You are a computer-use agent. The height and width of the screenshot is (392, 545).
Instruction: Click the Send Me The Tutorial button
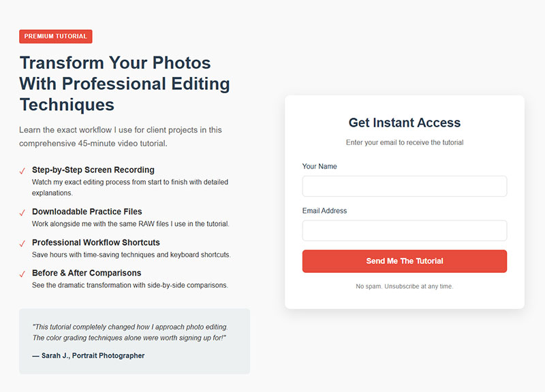tap(404, 261)
